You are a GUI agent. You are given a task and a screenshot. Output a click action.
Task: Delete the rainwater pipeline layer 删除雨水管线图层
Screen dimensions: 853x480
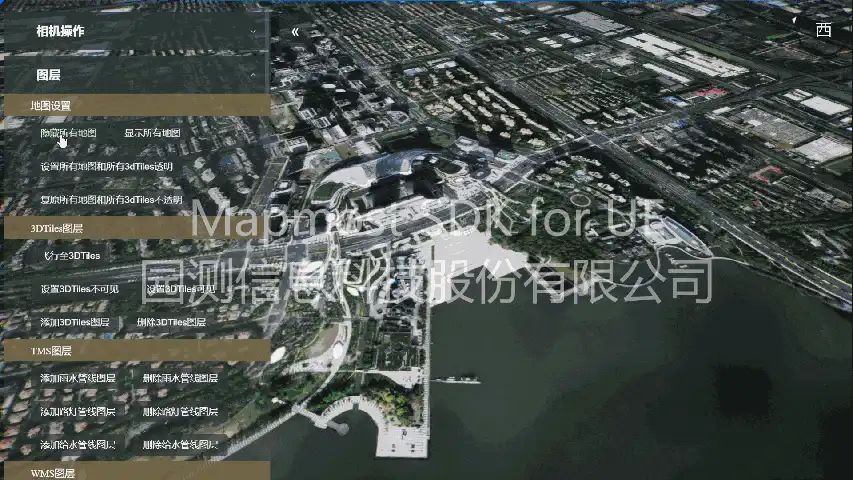point(180,378)
